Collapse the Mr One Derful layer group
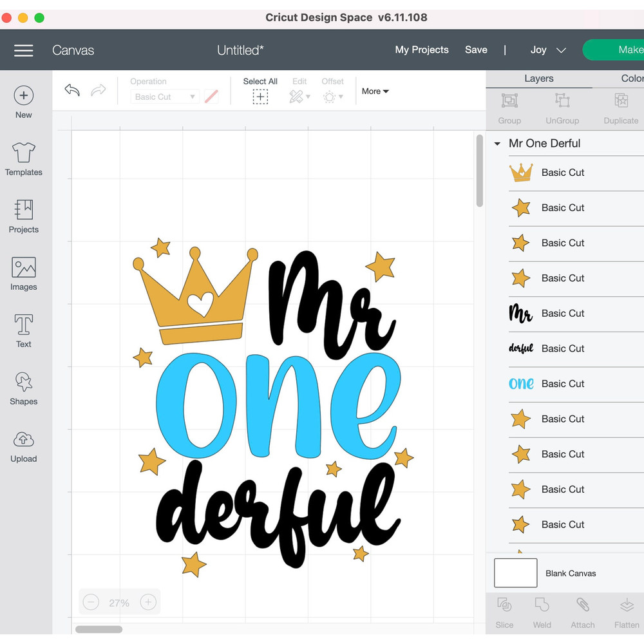Image resolution: width=644 pixels, height=644 pixels. pos(497,143)
